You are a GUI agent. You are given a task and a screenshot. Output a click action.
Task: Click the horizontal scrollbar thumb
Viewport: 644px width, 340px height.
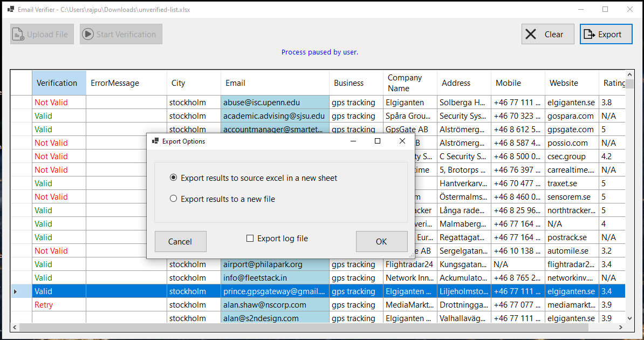(304, 327)
